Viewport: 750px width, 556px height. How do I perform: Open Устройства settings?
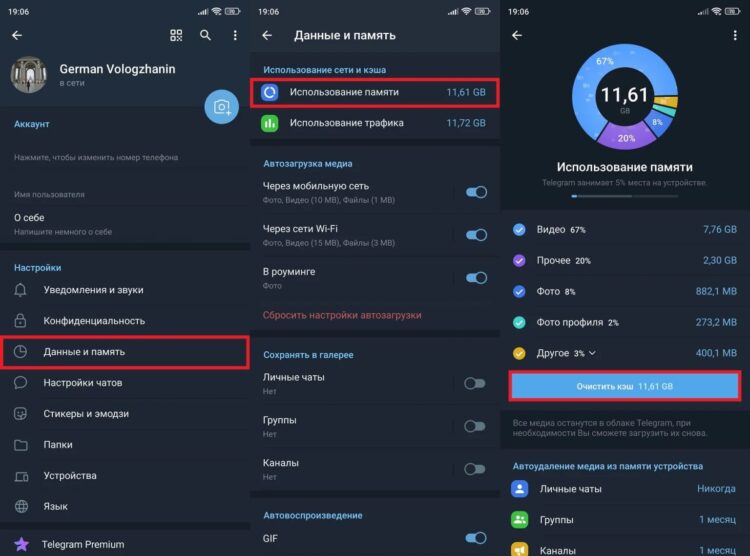[125, 476]
